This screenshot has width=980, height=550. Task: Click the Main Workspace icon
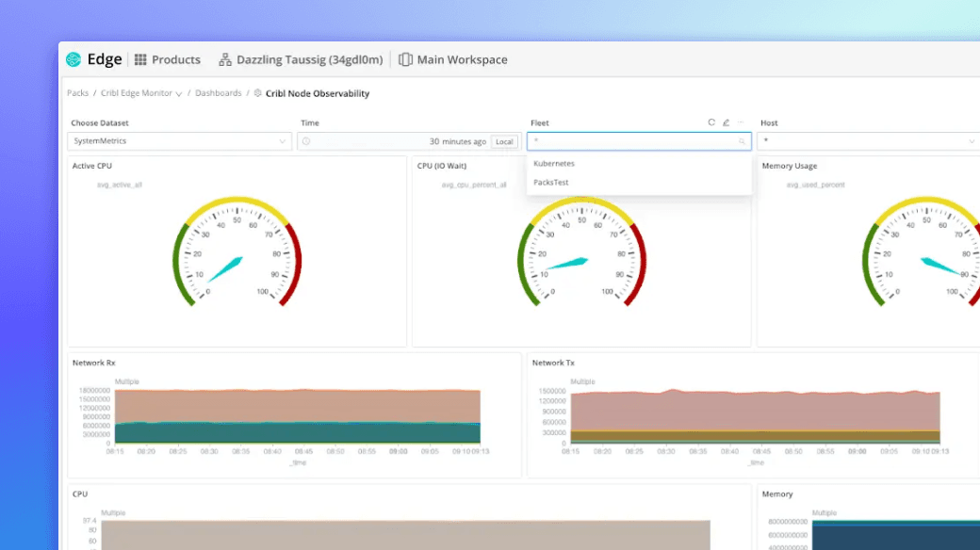coord(405,58)
